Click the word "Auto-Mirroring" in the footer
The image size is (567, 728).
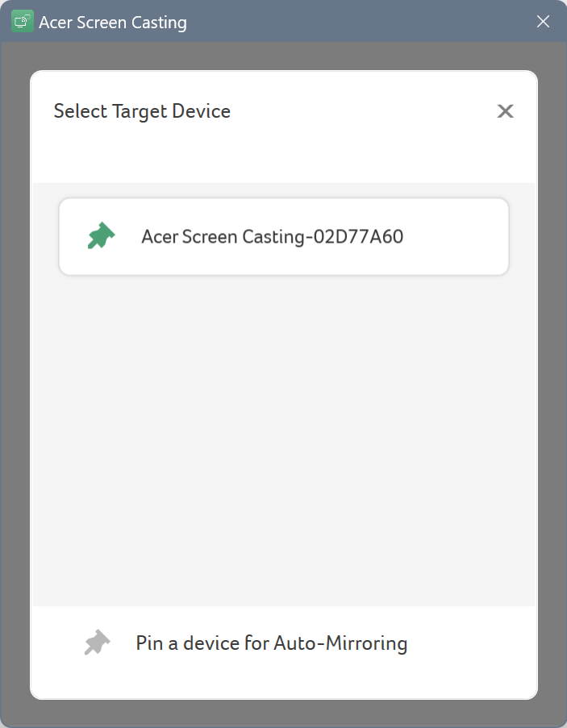[x=340, y=643]
